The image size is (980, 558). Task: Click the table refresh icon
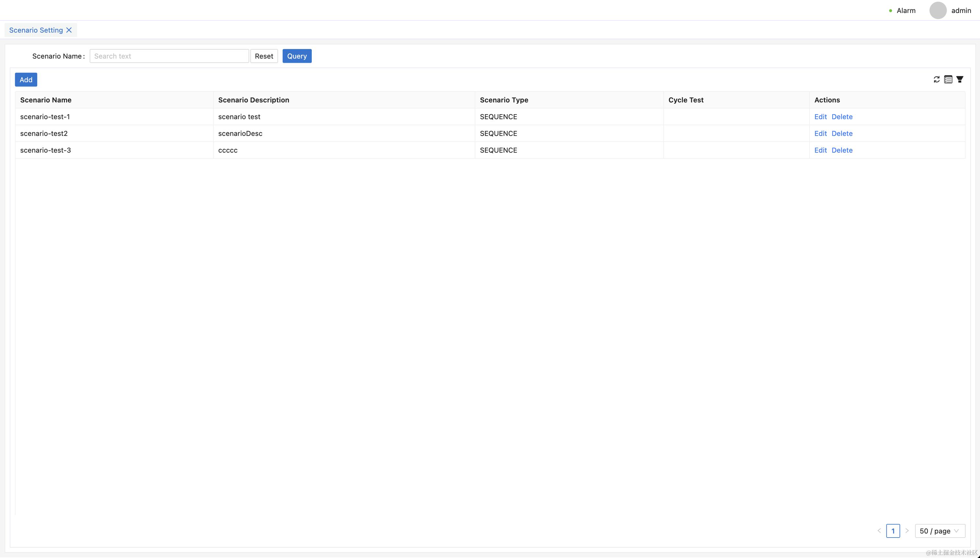[x=936, y=79]
